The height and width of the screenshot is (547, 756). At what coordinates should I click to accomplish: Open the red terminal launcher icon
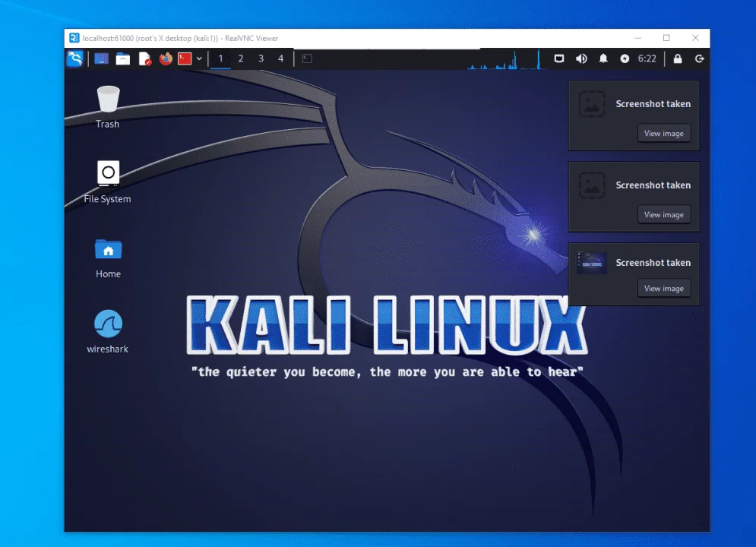click(185, 58)
